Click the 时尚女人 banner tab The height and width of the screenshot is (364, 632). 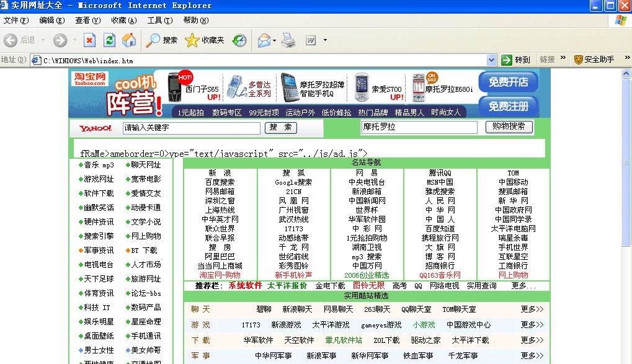pos(446,112)
